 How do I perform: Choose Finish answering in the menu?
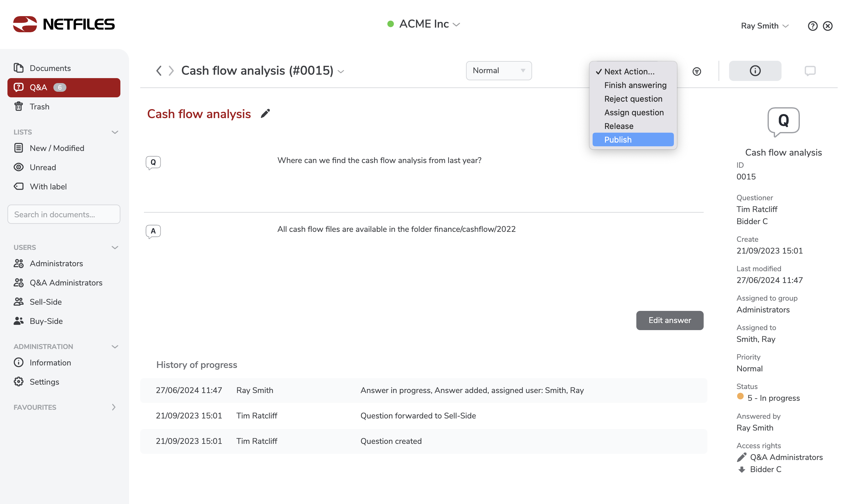(x=635, y=85)
